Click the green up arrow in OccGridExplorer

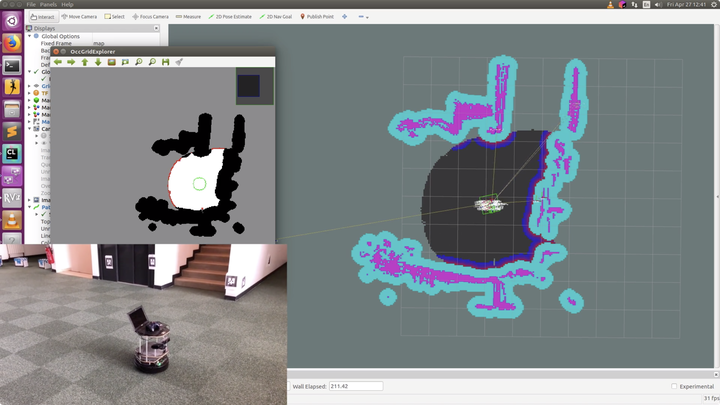(85, 62)
